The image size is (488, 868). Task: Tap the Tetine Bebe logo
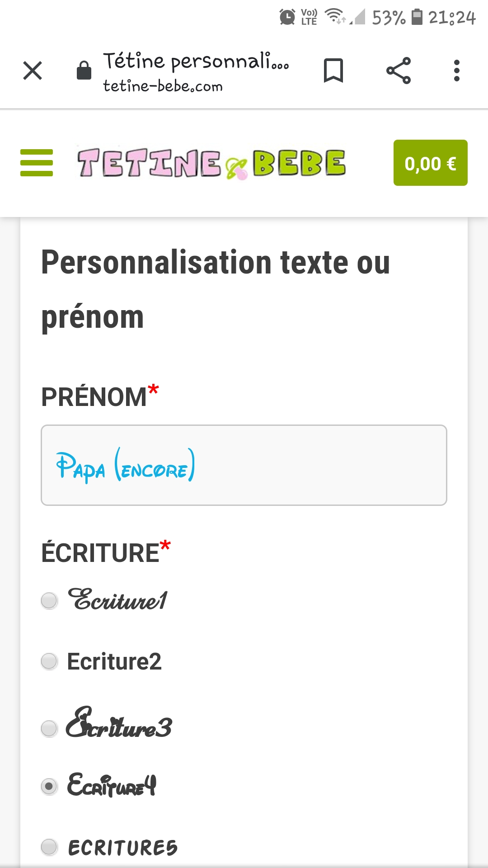(x=211, y=163)
